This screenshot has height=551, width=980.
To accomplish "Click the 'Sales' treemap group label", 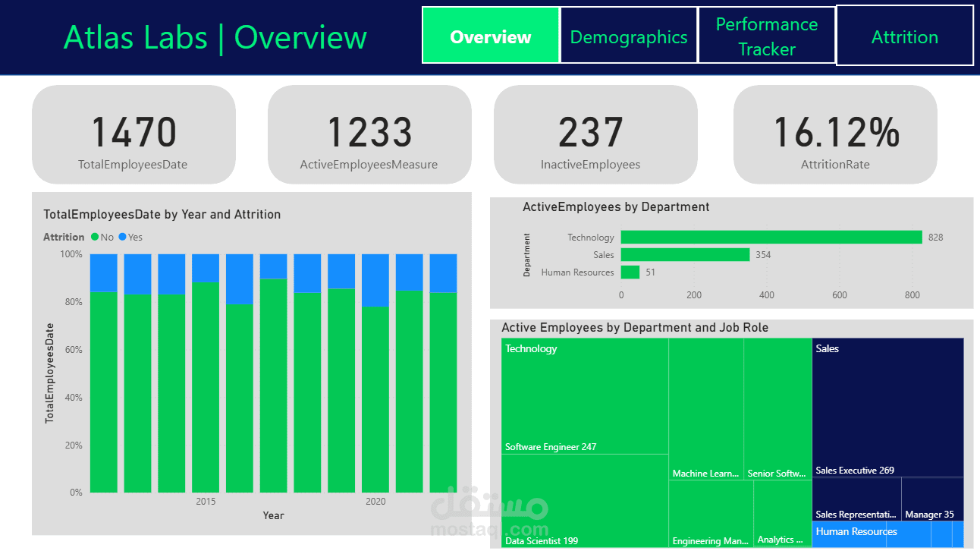I will (x=828, y=348).
